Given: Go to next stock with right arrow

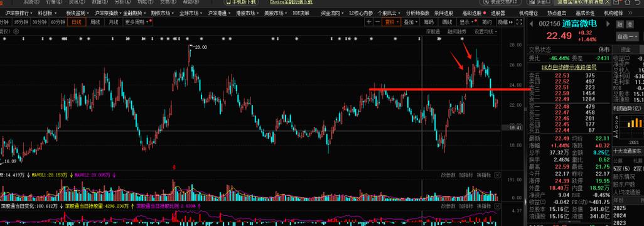Looking at the screenshot, I should (608, 24).
